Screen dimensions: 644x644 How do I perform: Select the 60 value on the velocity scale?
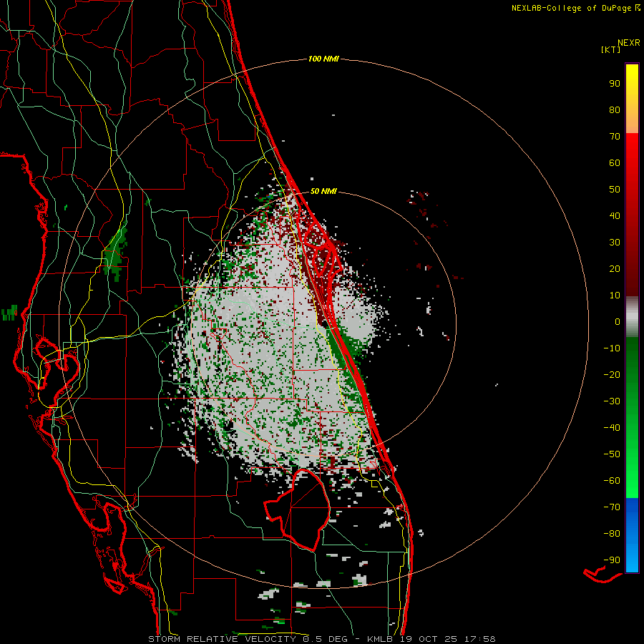click(615, 162)
